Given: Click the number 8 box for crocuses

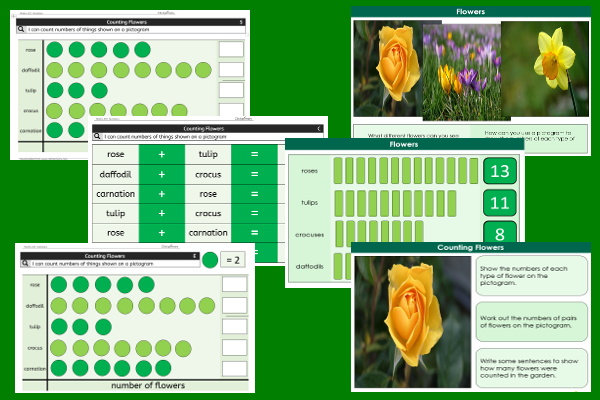Looking at the screenshot, I should click(500, 232).
